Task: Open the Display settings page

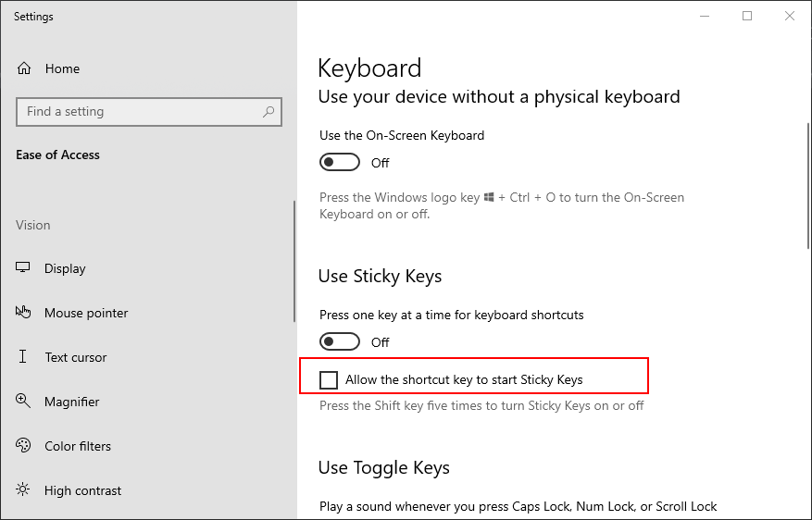Action: 65,268
